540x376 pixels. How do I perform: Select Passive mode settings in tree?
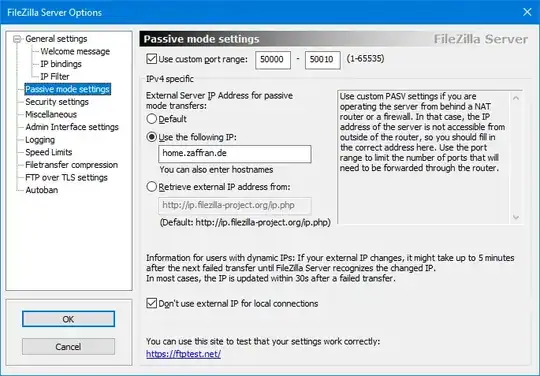point(68,89)
